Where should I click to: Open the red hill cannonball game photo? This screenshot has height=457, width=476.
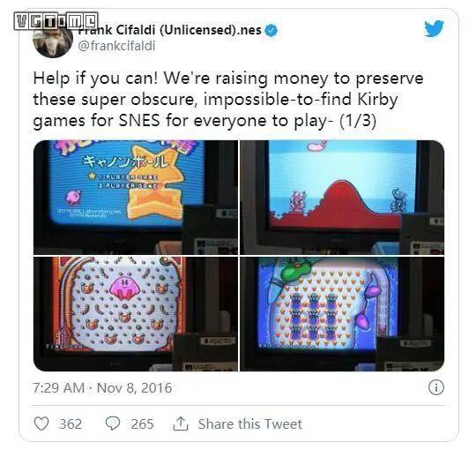point(342,198)
